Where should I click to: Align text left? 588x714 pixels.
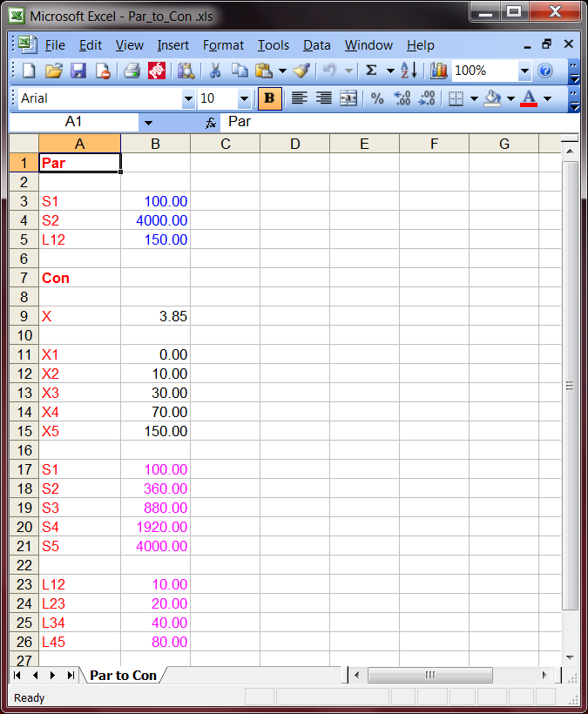(300, 98)
